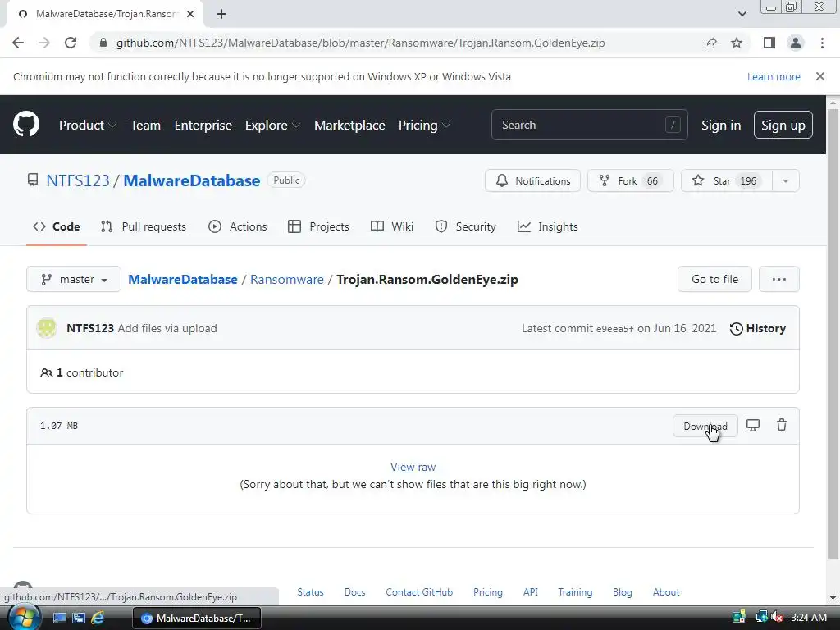This screenshot has width=840, height=630.
Task: Open footer Status link
Action: pos(310,592)
